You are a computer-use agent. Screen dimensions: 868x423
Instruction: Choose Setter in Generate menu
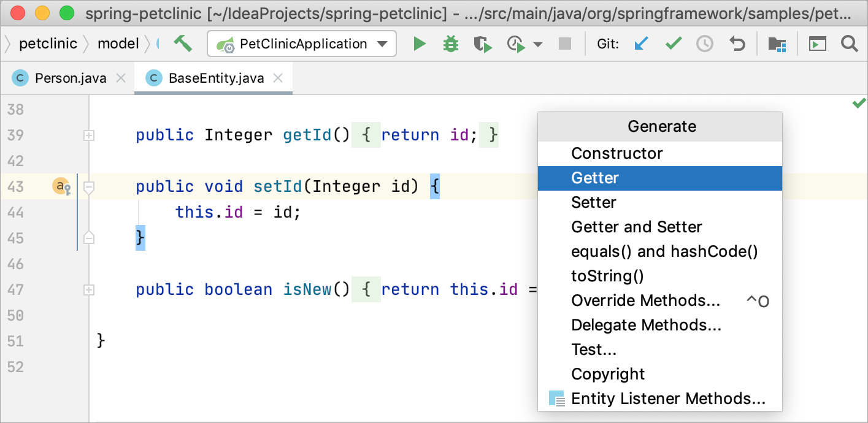click(660, 202)
